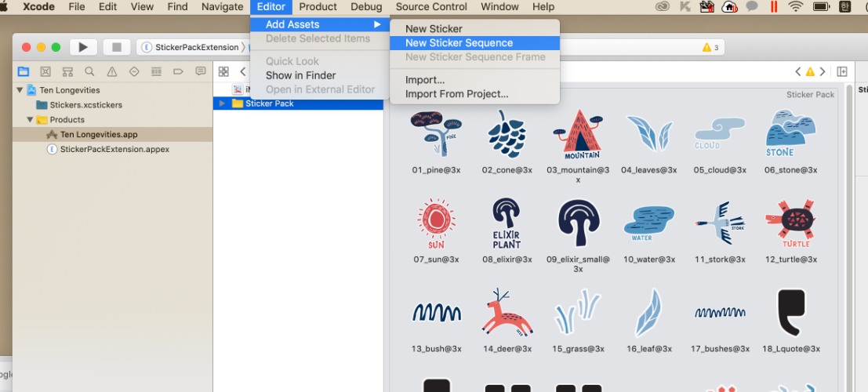This screenshot has width=868, height=392.
Task: Jump to previous issue arrow
Action: 797,71
